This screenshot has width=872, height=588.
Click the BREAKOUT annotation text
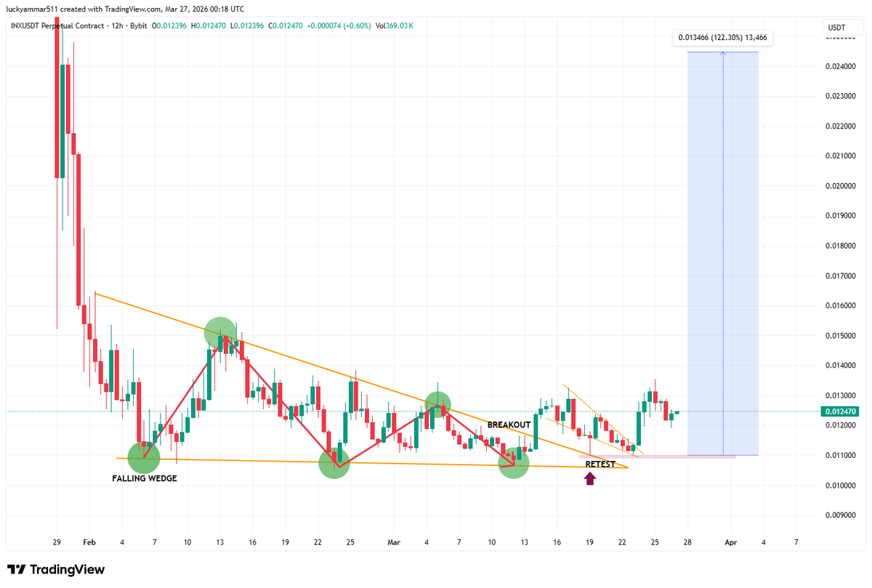coord(509,422)
